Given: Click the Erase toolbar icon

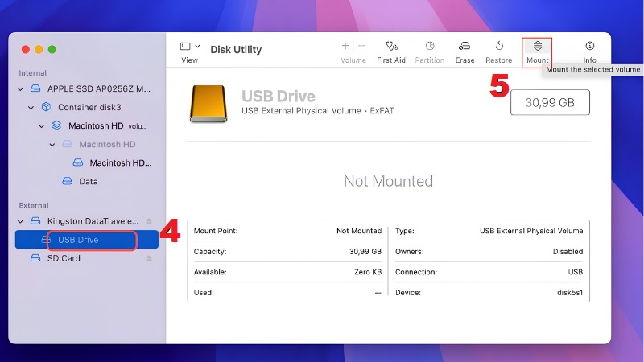Looking at the screenshot, I should coord(464,46).
